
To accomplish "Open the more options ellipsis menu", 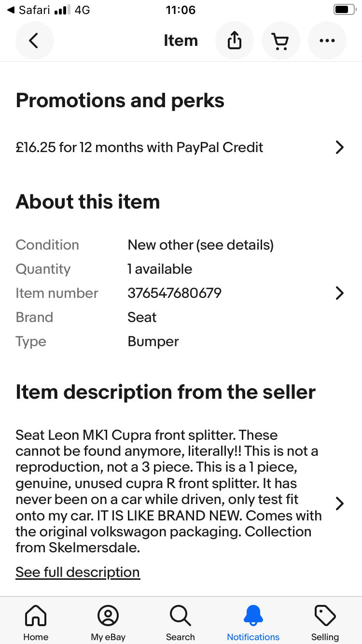I will [327, 41].
